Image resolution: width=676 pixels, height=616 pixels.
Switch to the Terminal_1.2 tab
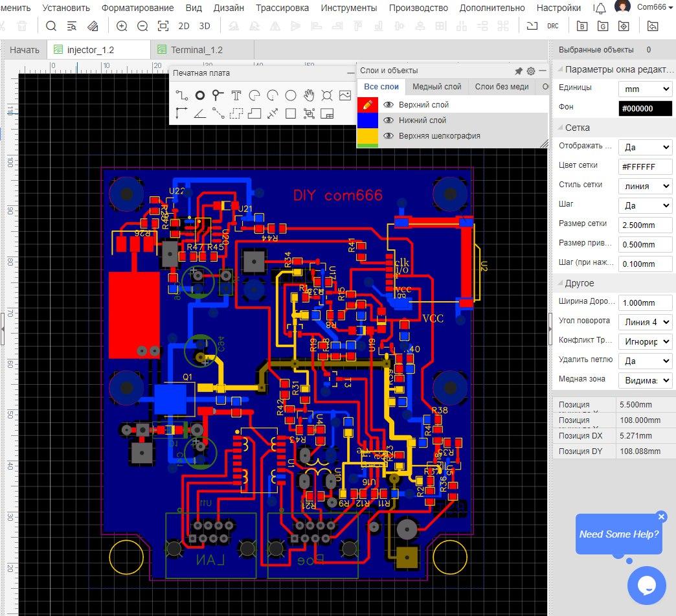[196, 50]
